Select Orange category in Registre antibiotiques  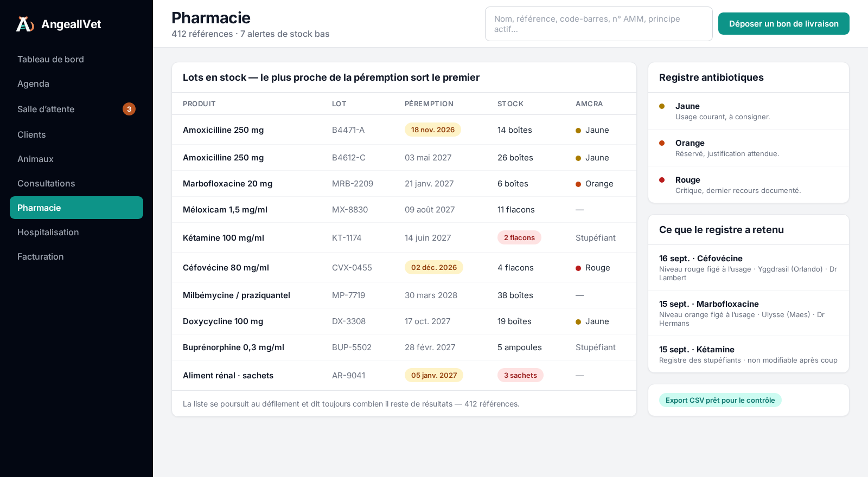coord(749,148)
